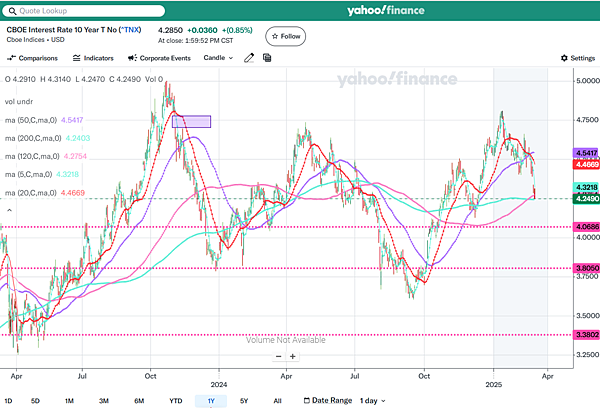Open the Date Range picker
This screenshot has height=408, width=600.
pyautogui.click(x=328, y=400)
